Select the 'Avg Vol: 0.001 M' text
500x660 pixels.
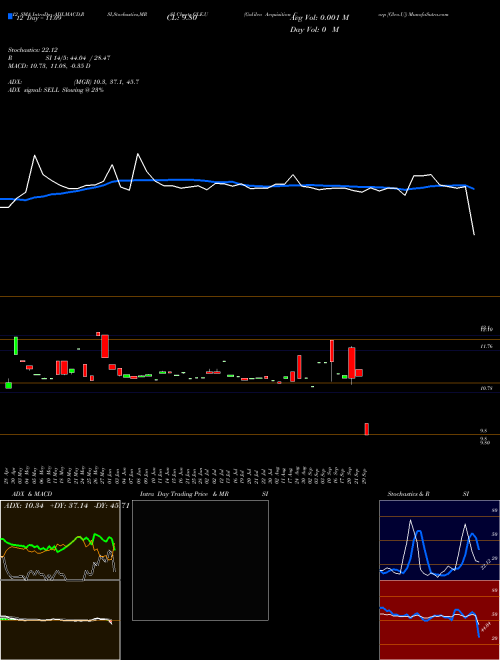click(320, 18)
